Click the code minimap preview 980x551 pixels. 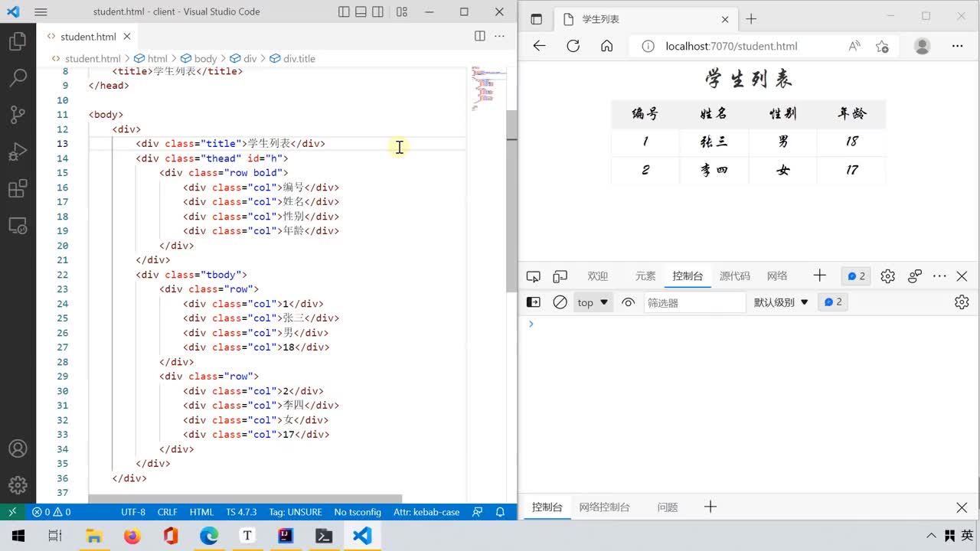pos(488,88)
